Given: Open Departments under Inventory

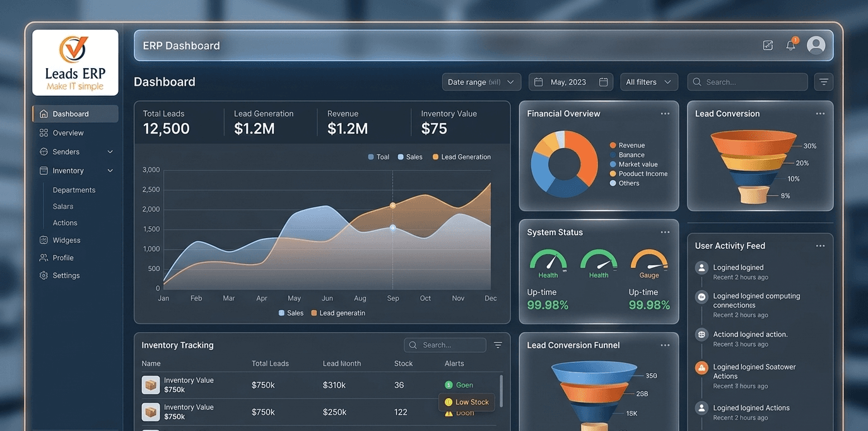Looking at the screenshot, I should coord(74,190).
